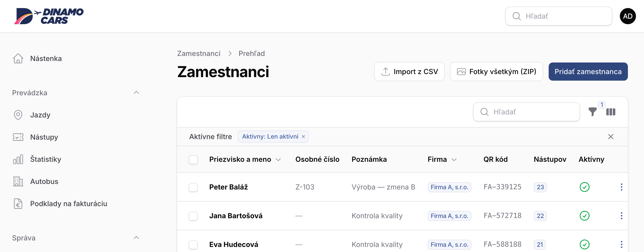The width and height of the screenshot is (644, 252).
Task: Click active status checkmark for Peter Baláž
Action: pos(585,187)
